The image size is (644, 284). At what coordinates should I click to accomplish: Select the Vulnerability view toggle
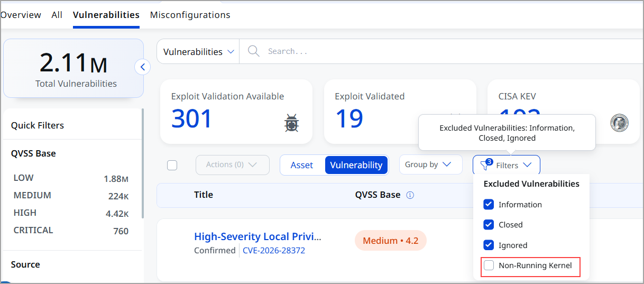[x=356, y=165]
